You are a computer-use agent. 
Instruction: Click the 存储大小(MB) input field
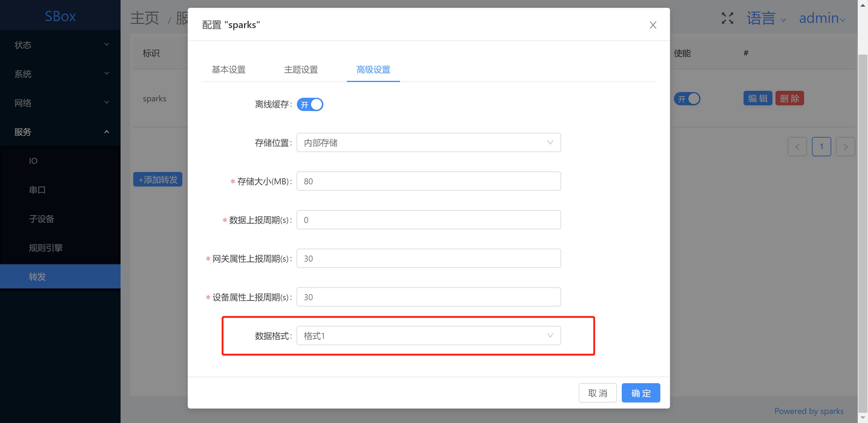click(428, 181)
